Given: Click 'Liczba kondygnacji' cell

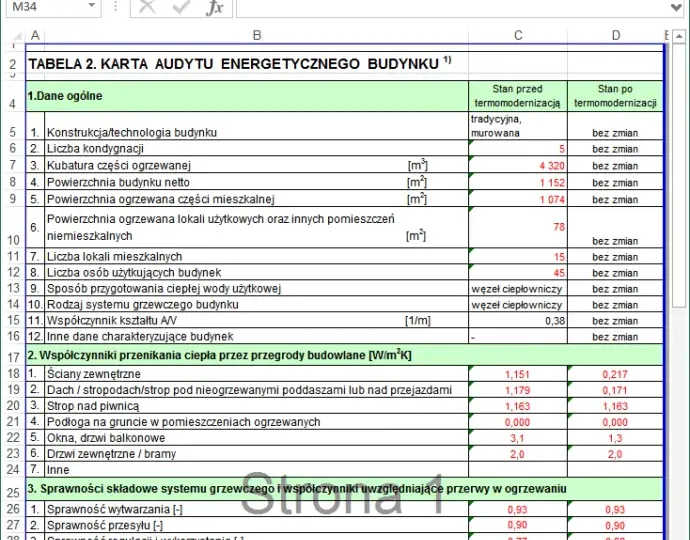Looking at the screenshot, I should 257,149.
